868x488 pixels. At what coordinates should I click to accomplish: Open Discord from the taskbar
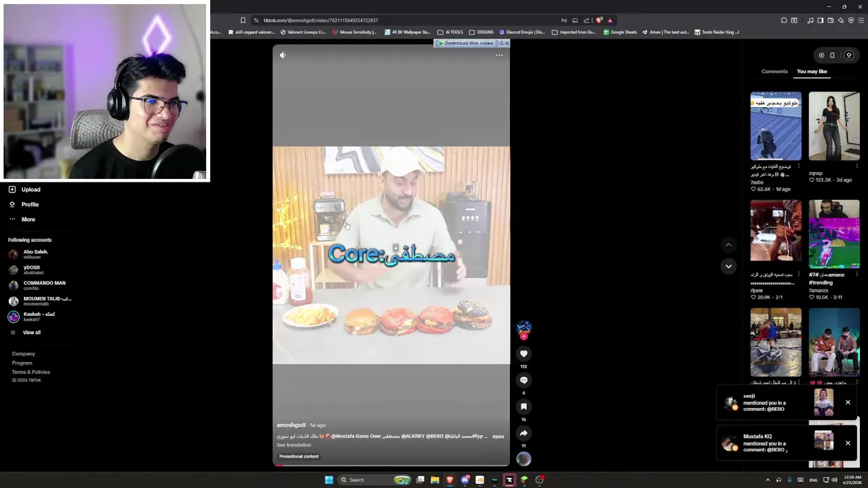465,480
